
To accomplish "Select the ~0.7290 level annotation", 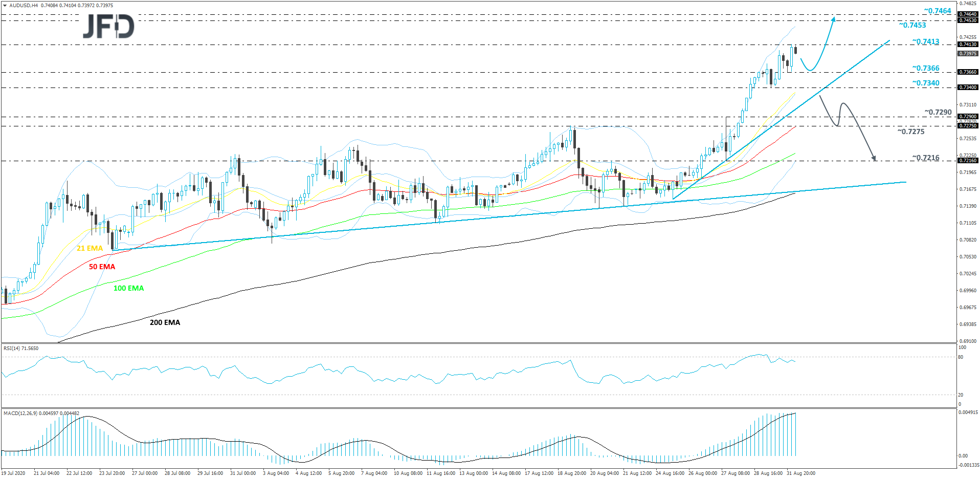I will click(938, 112).
